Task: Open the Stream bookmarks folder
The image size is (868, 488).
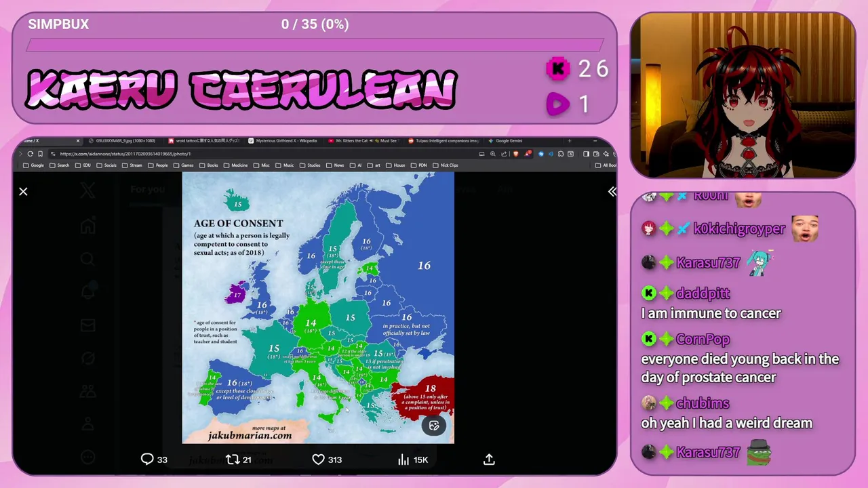Action: click(x=132, y=165)
